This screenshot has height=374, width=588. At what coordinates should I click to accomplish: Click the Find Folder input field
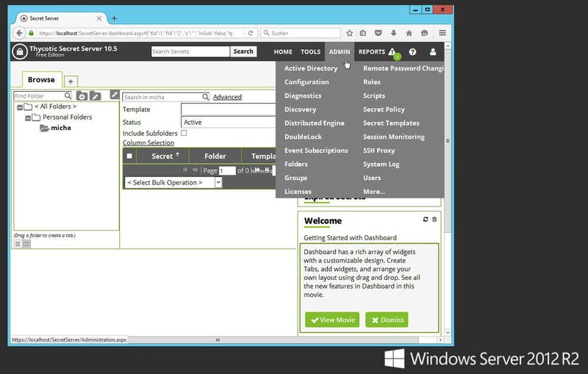39,96
